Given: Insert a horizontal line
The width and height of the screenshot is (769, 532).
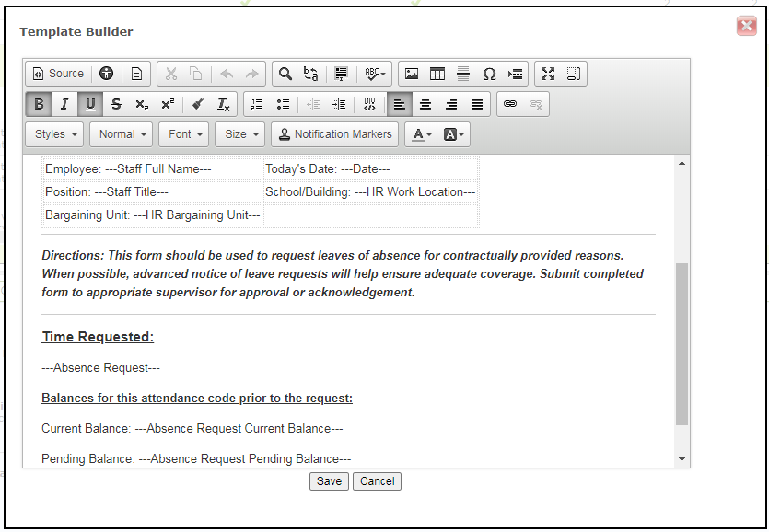Looking at the screenshot, I should (x=462, y=74).
